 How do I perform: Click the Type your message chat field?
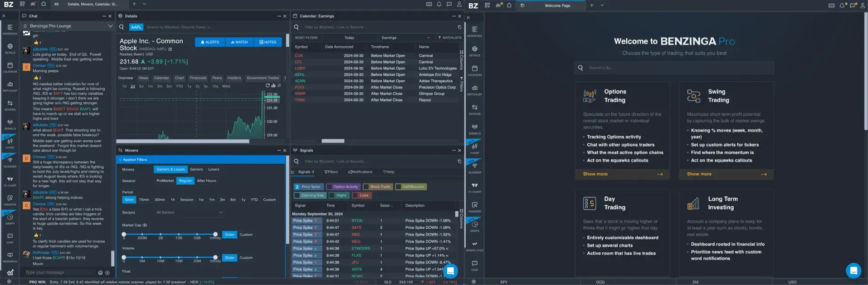pyautogui.click(x=60, y=273)
